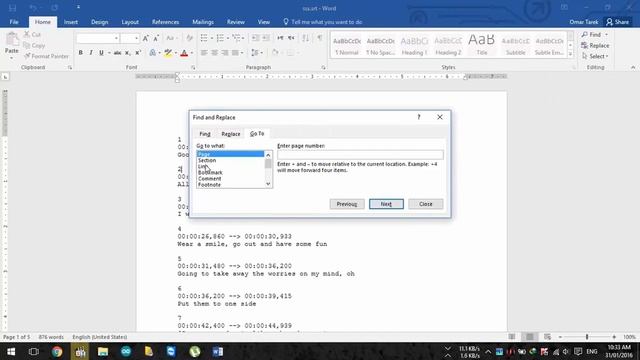Open Change Case dropdown
Viewport: 640px width, 360px height.
click(x=171, y=38)
